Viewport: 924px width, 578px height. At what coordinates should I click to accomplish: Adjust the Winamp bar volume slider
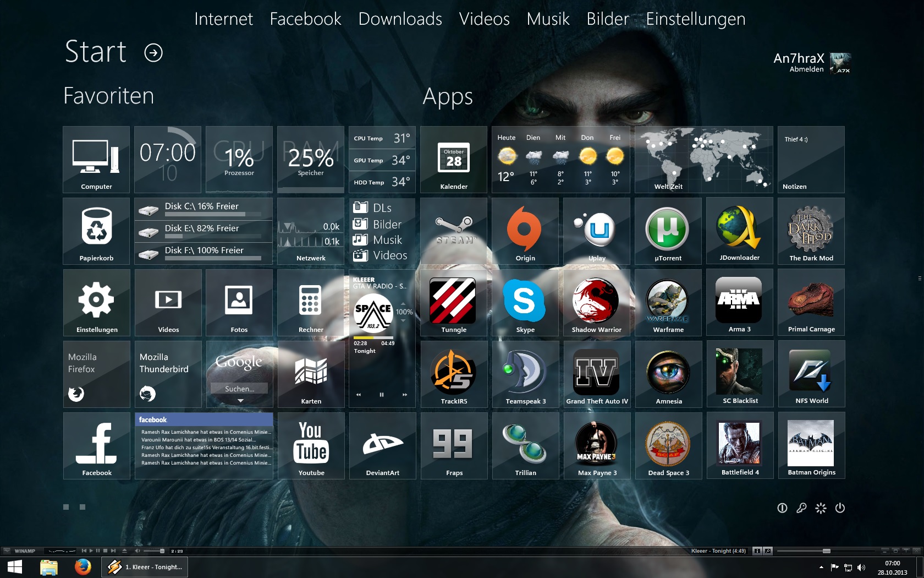click(154, 550)
